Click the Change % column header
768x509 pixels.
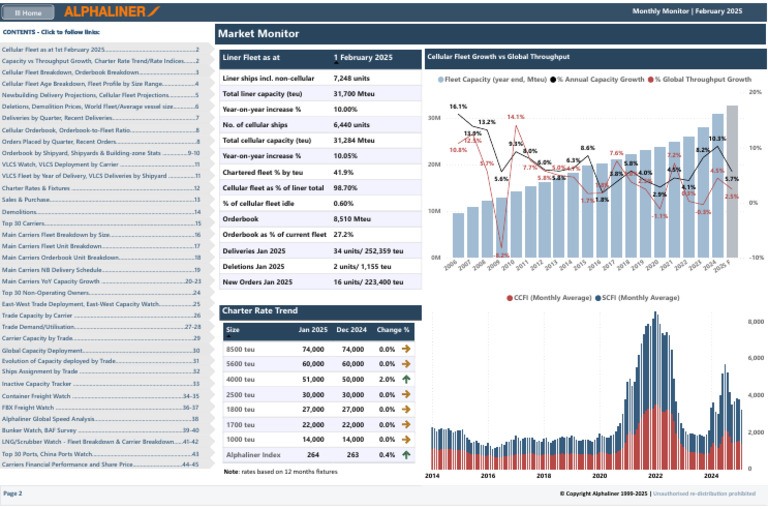(x=393, y=330)
